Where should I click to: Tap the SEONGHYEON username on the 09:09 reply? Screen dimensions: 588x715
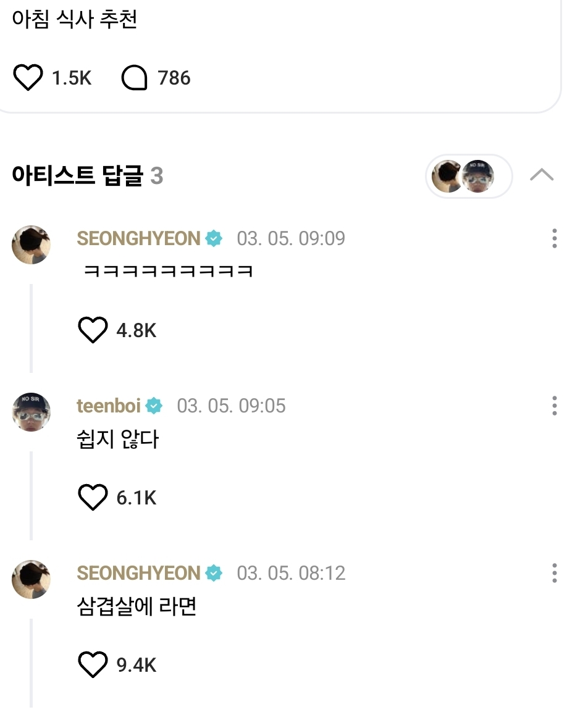[138, 238]
